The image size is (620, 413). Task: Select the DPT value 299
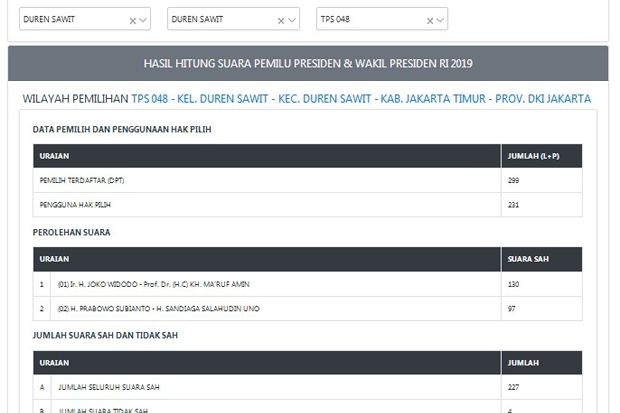tap(513, 180)
